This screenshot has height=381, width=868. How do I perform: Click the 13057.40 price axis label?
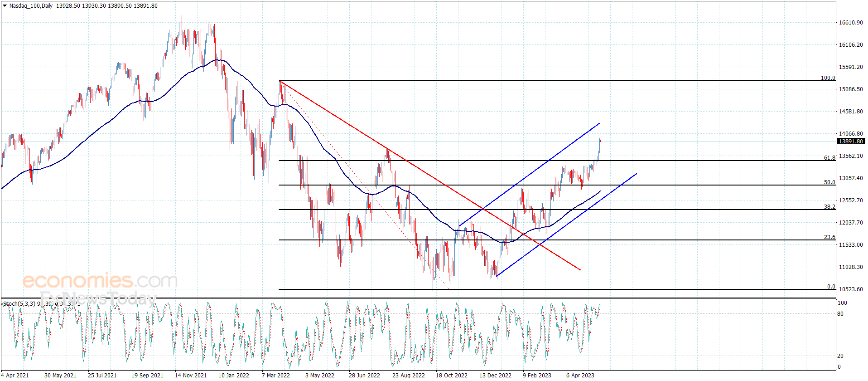click(851, 178)
